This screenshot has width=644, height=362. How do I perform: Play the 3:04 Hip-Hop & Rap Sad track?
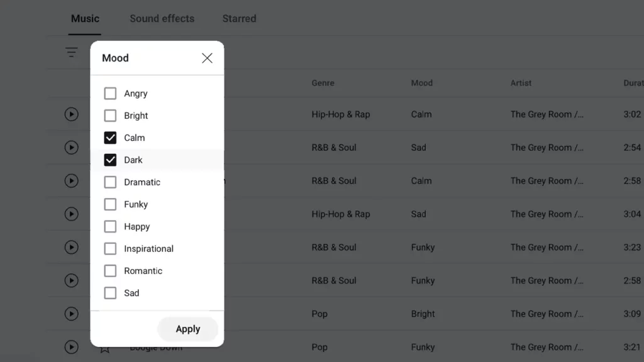tap(72, 214)
